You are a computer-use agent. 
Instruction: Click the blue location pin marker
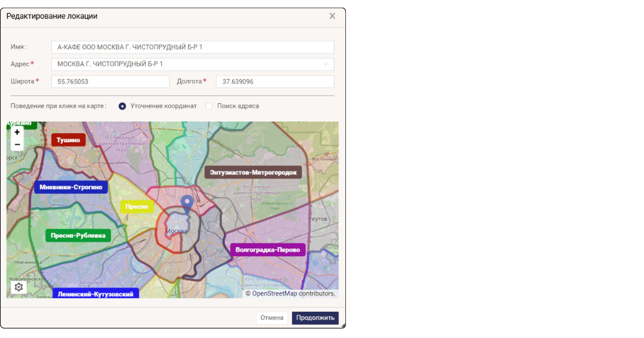coord(187,204)
